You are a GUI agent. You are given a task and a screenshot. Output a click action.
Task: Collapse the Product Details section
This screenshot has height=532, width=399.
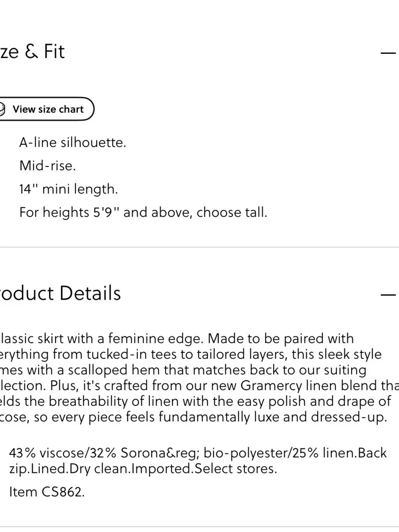(388, 295)
